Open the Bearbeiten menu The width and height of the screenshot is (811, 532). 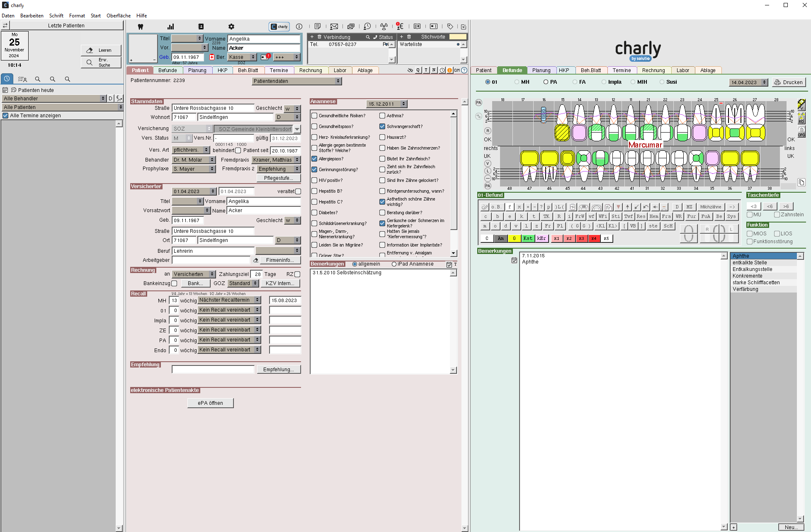(32, 16)
